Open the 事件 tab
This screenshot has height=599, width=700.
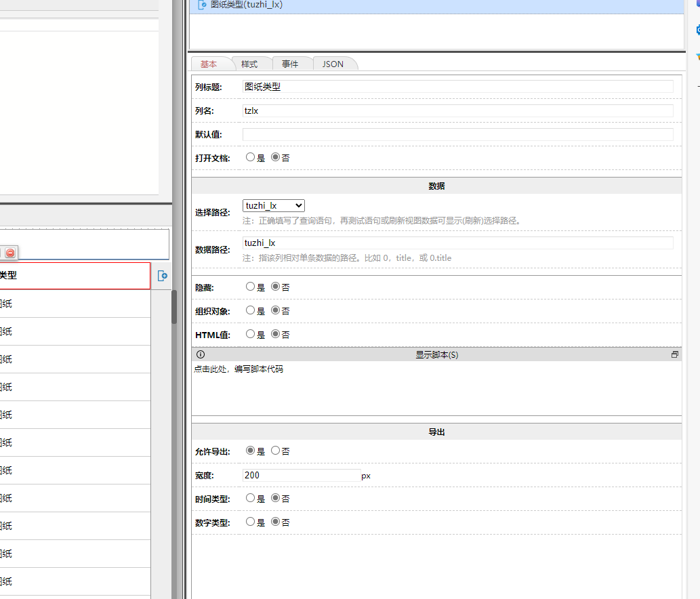tap(290, 64)
